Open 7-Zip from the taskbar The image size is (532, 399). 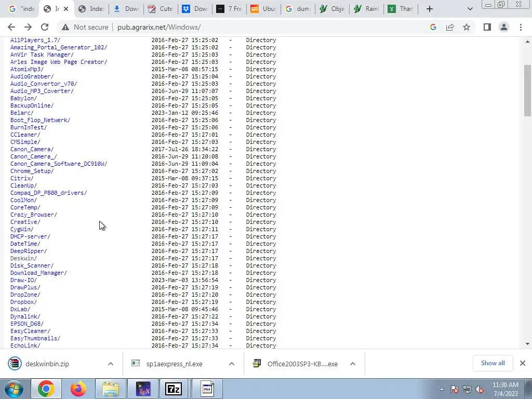(x=174, y=389)
